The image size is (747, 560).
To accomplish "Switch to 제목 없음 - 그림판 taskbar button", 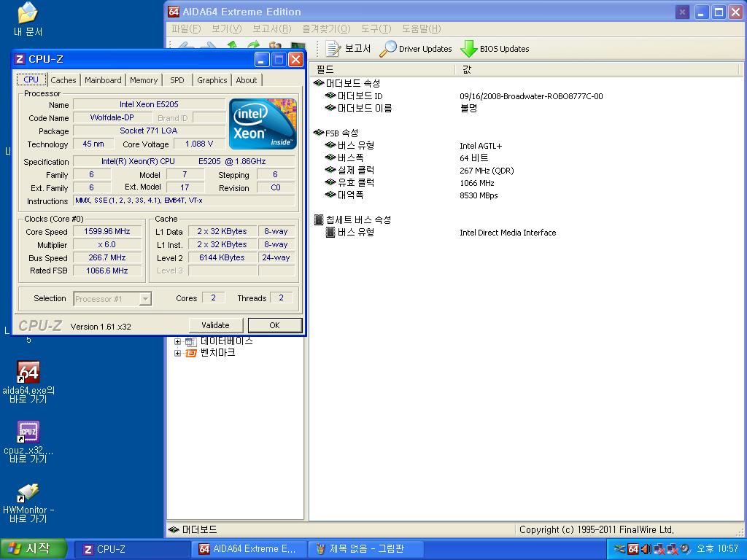I will point(366,549).
